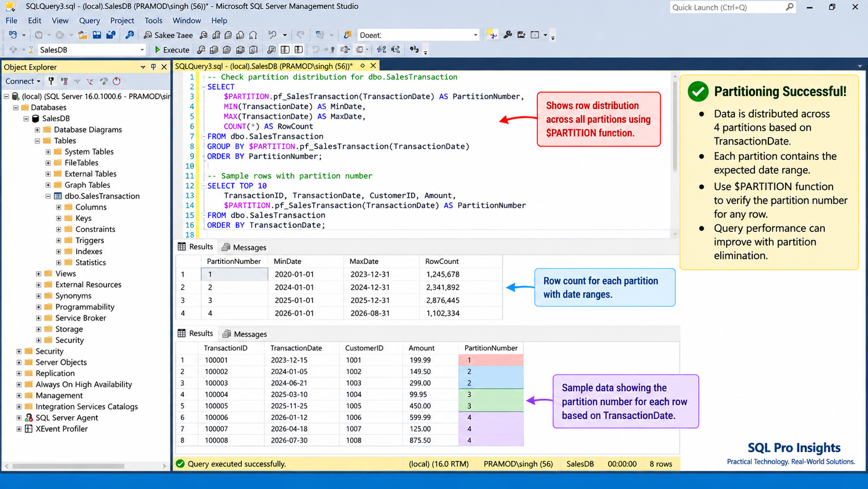
Task: Click the green Execute play icon
Action: coord(157,50)
